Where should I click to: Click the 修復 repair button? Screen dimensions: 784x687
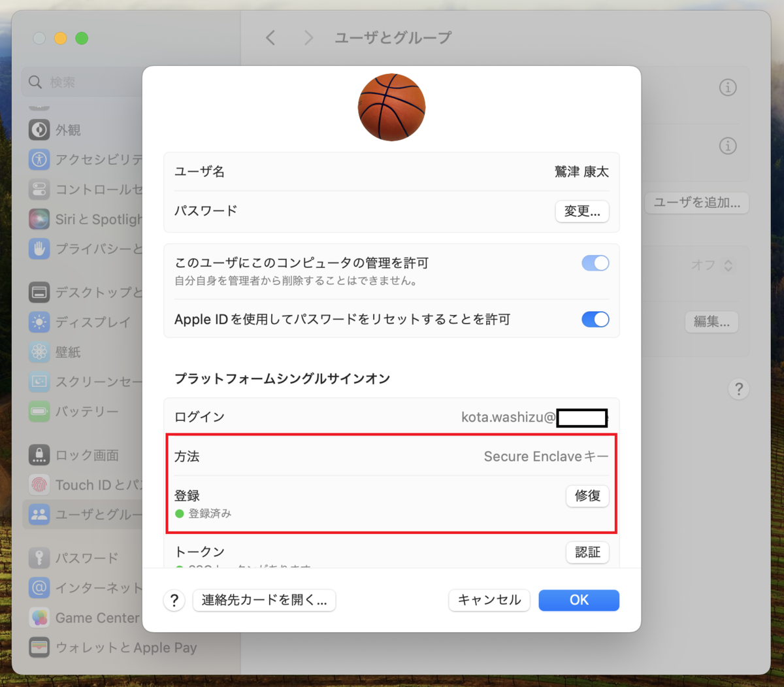(587, 496)
